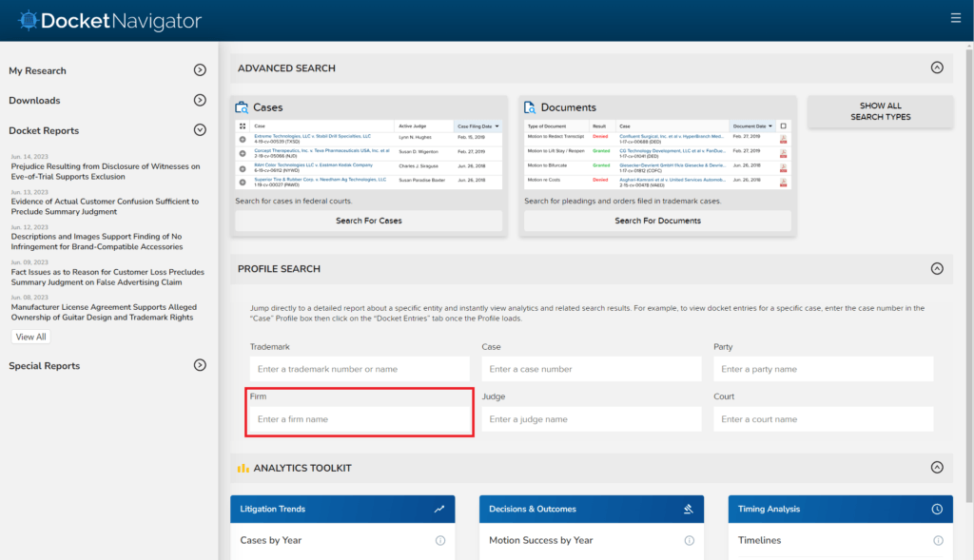The image size is (974, 560).
Task: Expand the Downloads section
Action: click(x=200, y=100)
